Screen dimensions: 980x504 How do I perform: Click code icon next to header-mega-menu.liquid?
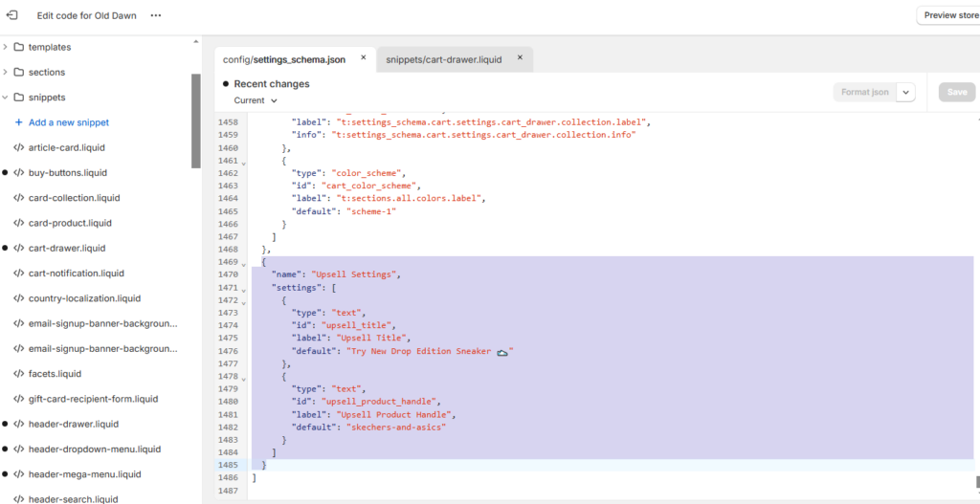tap(19, 474)
